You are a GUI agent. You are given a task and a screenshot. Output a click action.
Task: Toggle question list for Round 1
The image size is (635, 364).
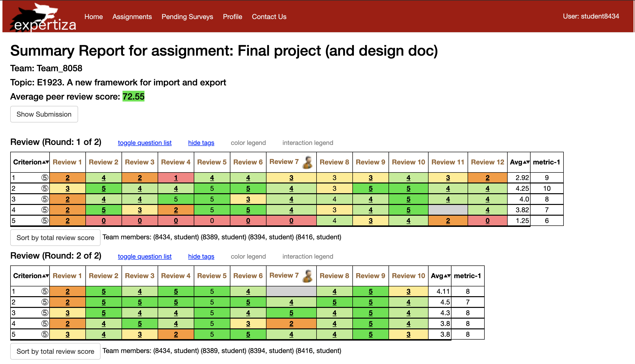(144, 143)
